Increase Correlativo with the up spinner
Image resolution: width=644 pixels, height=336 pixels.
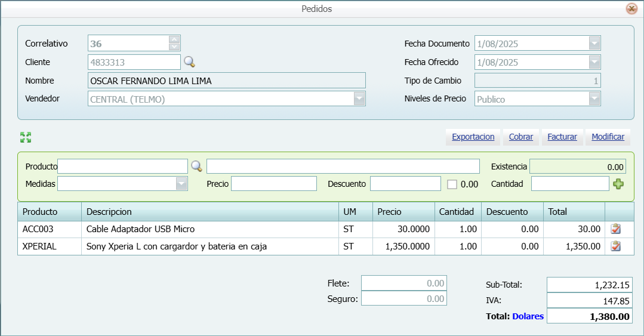tap(174, 39)
